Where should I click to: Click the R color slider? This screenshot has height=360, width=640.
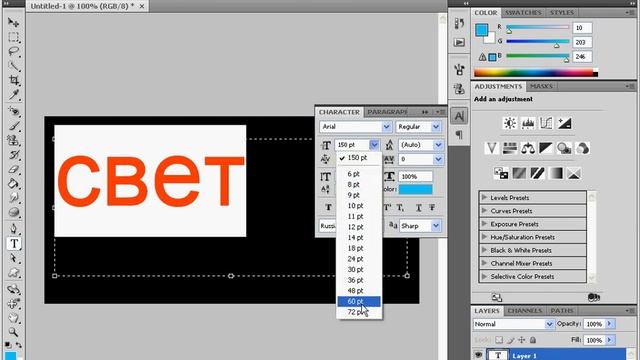click(538, 27)
